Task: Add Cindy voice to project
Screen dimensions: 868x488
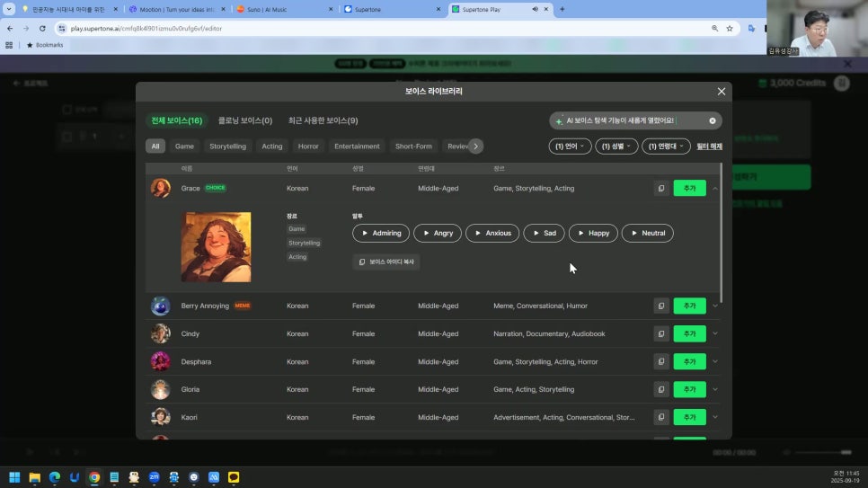Action: point(689,333)
